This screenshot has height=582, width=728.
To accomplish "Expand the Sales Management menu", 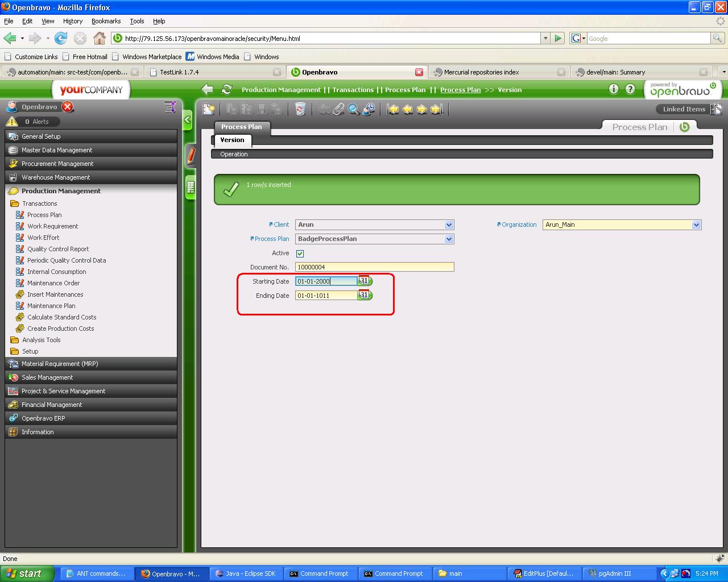I will point(91,377).
